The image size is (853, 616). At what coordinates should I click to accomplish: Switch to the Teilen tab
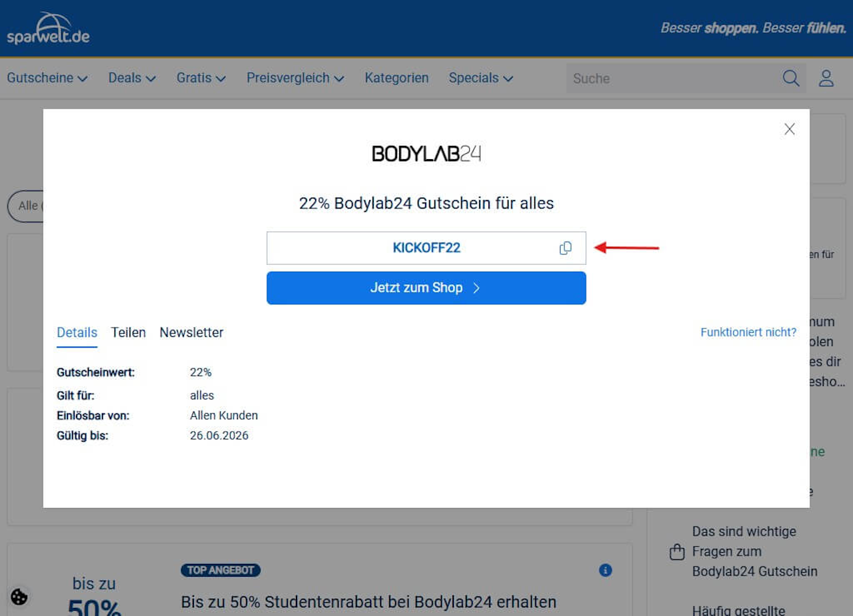129,332
